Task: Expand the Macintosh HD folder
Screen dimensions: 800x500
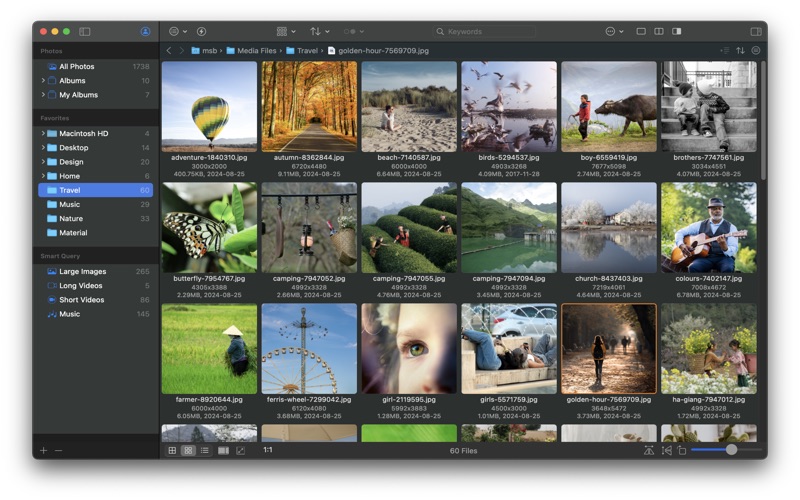Action: (x=43, y=134)
